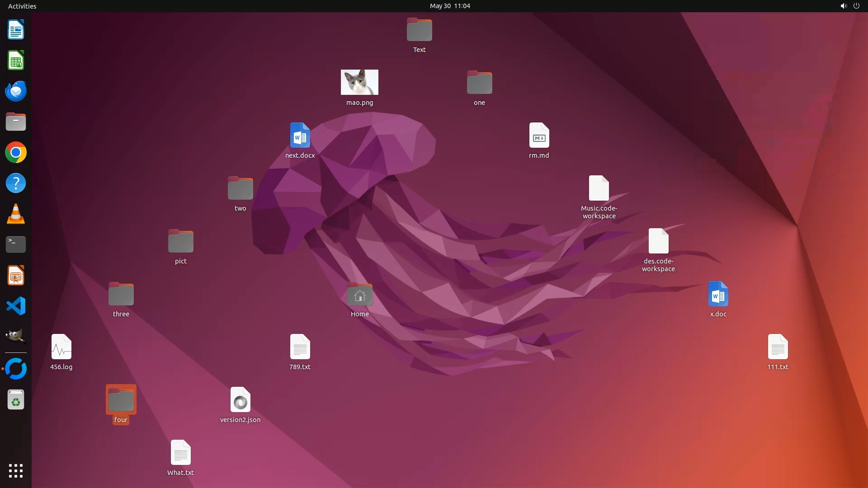Click the Activities button
Viewport: 868px width, 488px height.
coord(22,6)
